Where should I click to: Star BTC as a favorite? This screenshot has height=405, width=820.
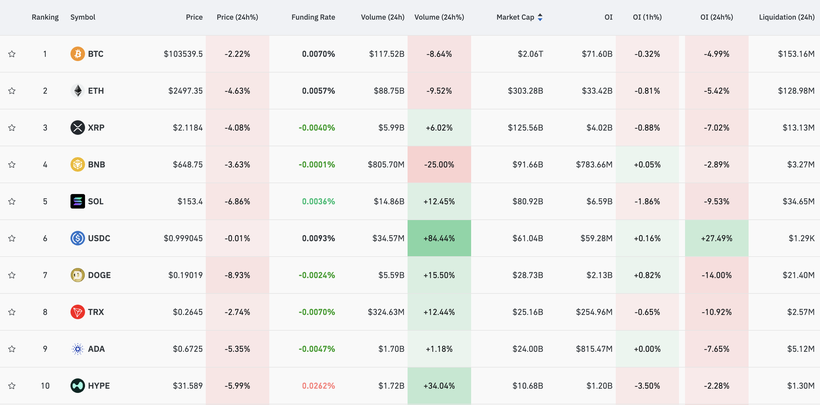point(12,54)
